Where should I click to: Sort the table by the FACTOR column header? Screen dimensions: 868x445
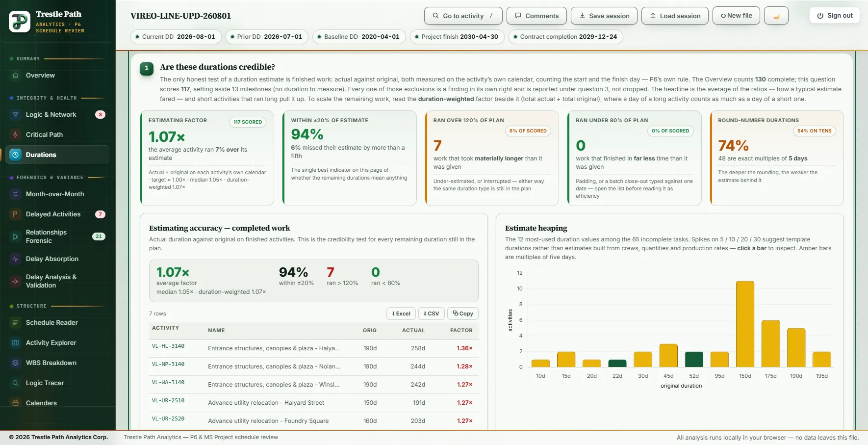tap(461, 331)
